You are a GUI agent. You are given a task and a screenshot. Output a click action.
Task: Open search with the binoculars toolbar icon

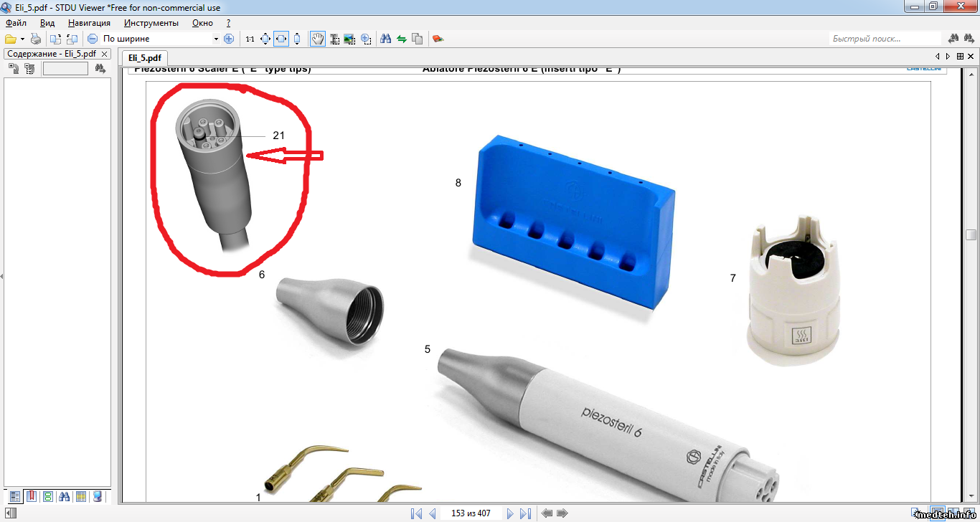385,39
